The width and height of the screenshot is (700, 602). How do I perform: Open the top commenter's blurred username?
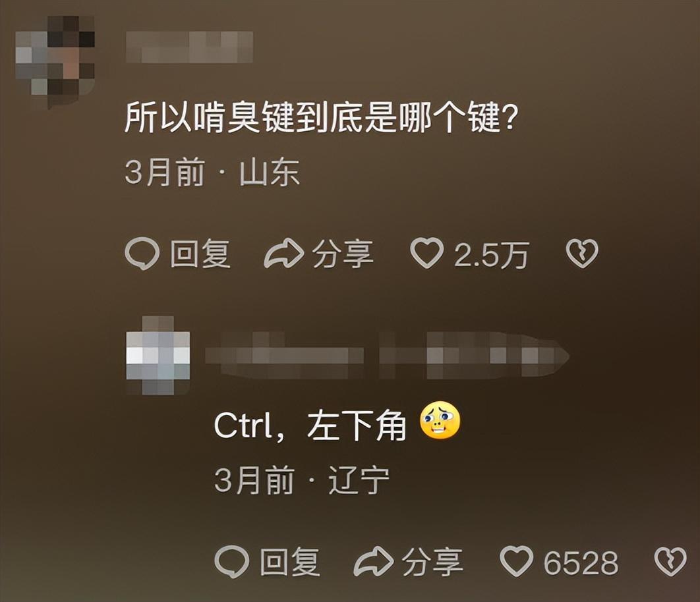(189, 47)
